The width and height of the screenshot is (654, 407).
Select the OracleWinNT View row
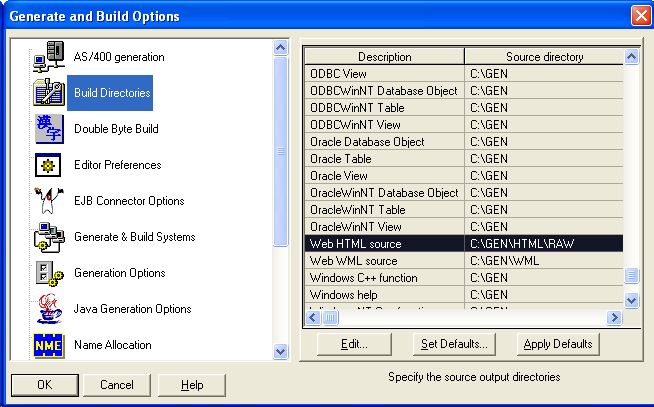click(464, 227)
